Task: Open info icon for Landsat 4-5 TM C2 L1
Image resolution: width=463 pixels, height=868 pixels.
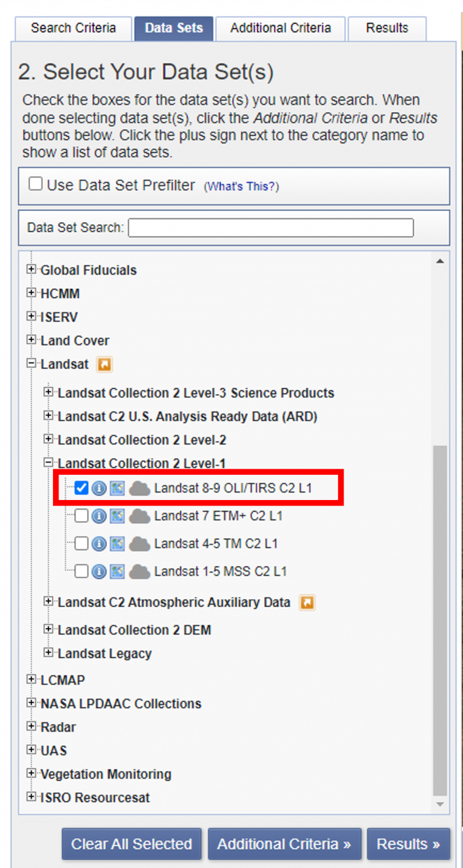Action: (x=99, y=543)
